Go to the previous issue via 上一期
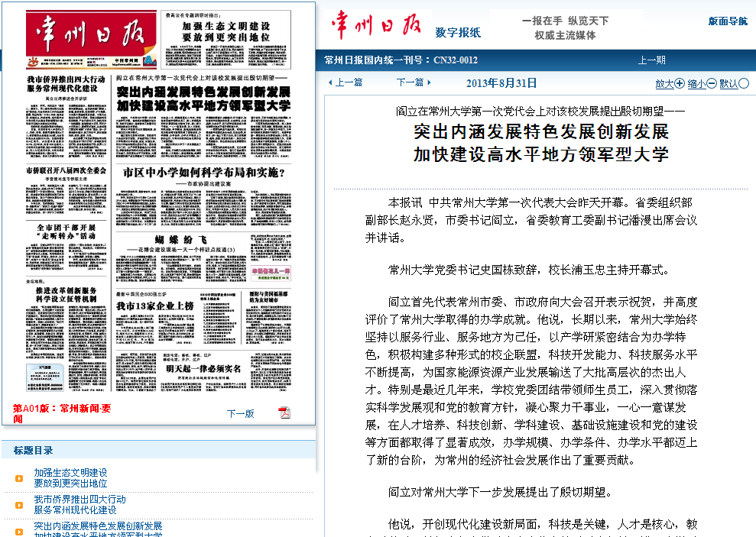This screenshot has width=756, height=537. coord(652,60)
